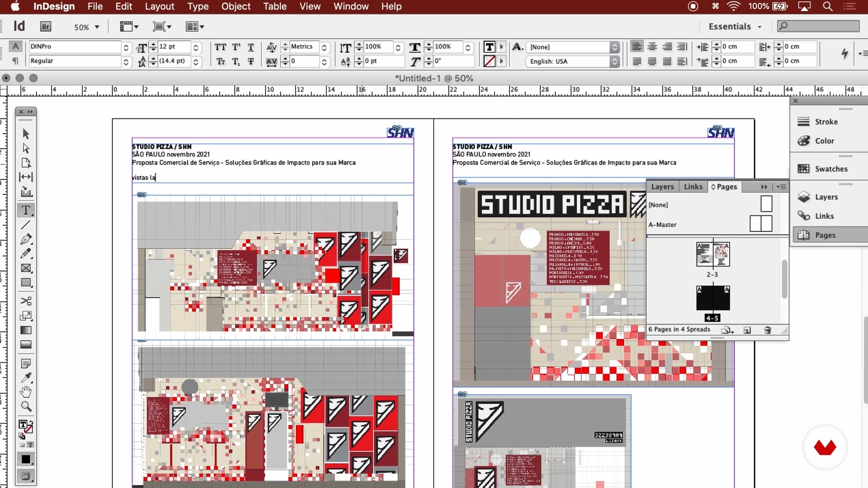Click Edit page size icon in Pages panel
The width and height of the screenshot is (868, 488).
point(727,330)
